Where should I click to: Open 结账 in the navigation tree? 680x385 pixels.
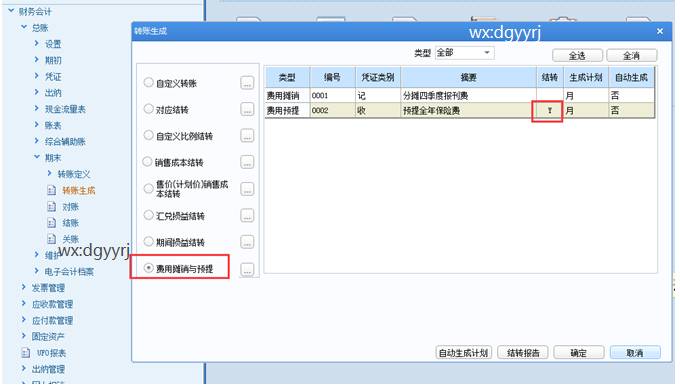(70, 223)
